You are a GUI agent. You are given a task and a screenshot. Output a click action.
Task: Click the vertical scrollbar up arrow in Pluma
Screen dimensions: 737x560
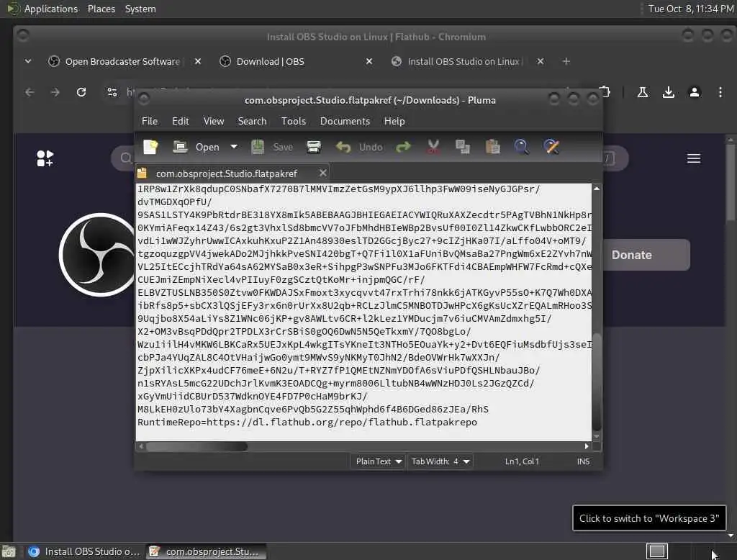[x=597, y=189]
